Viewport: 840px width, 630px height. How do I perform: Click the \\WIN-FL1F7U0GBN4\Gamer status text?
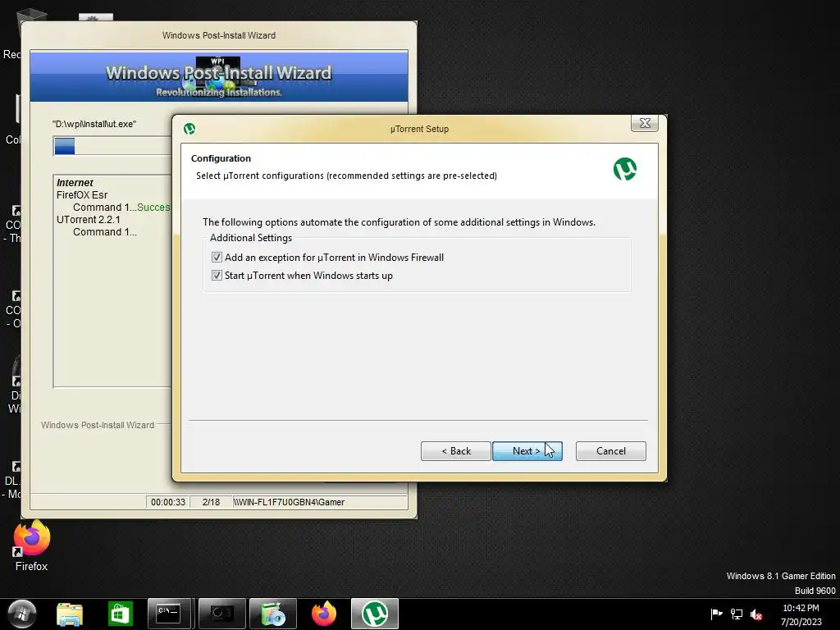289,502
